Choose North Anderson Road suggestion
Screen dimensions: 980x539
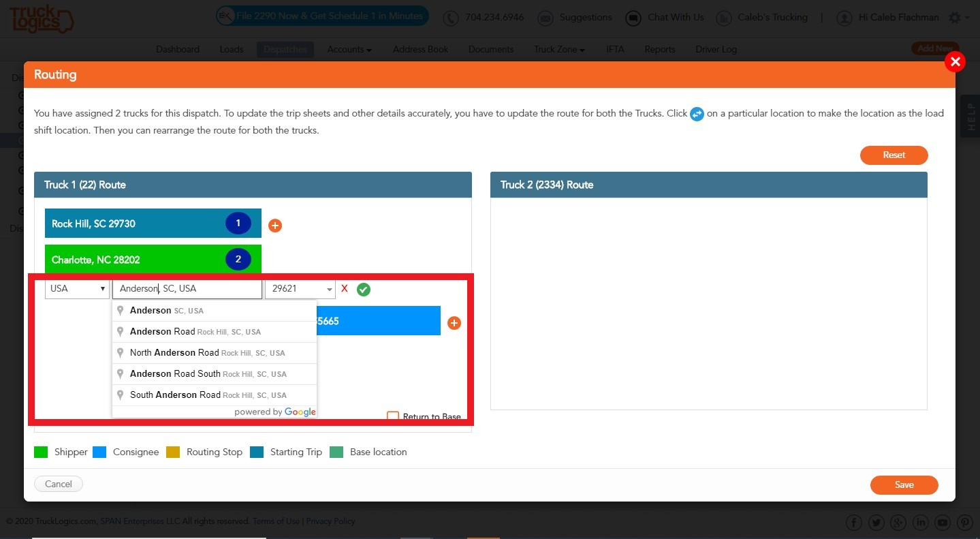(x=215, y=353)
